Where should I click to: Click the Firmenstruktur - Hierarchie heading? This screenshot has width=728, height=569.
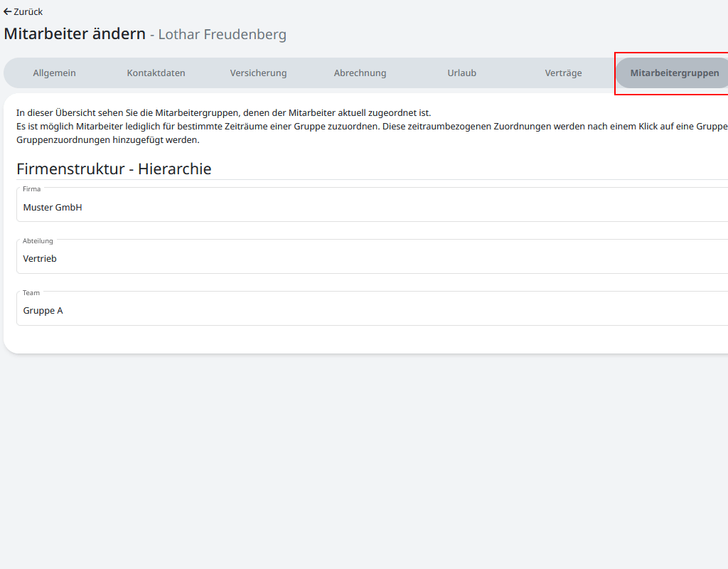tap(114, 169)
